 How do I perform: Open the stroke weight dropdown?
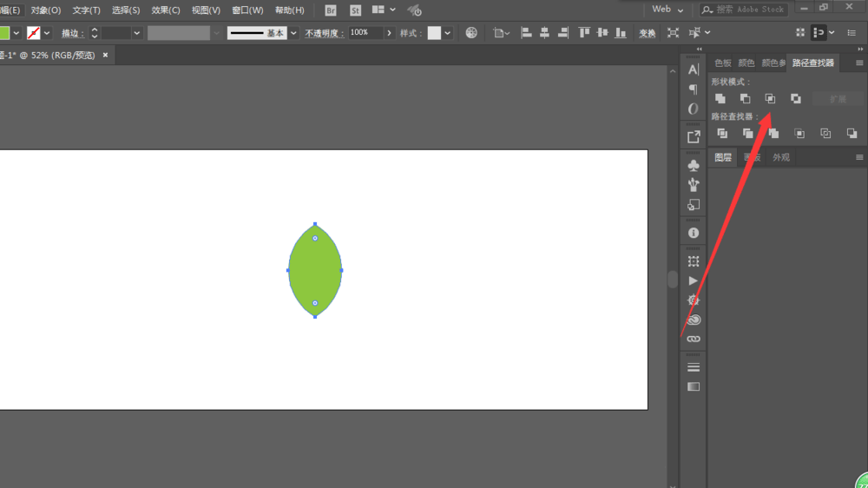pos(137,33)
